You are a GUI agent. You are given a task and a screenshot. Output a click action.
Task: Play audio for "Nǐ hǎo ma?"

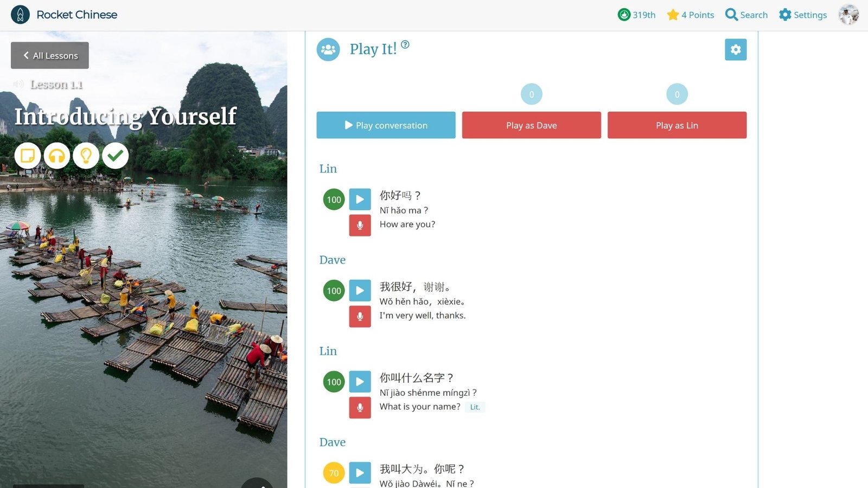[360, 200]
